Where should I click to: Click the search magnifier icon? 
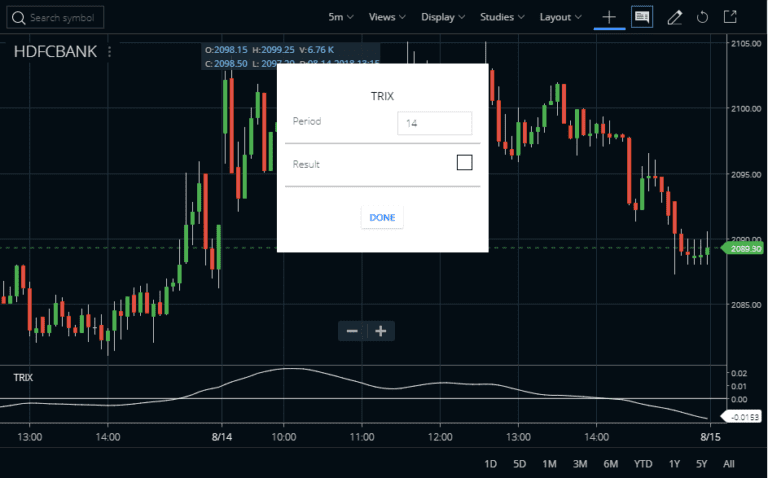coord(20,18)
